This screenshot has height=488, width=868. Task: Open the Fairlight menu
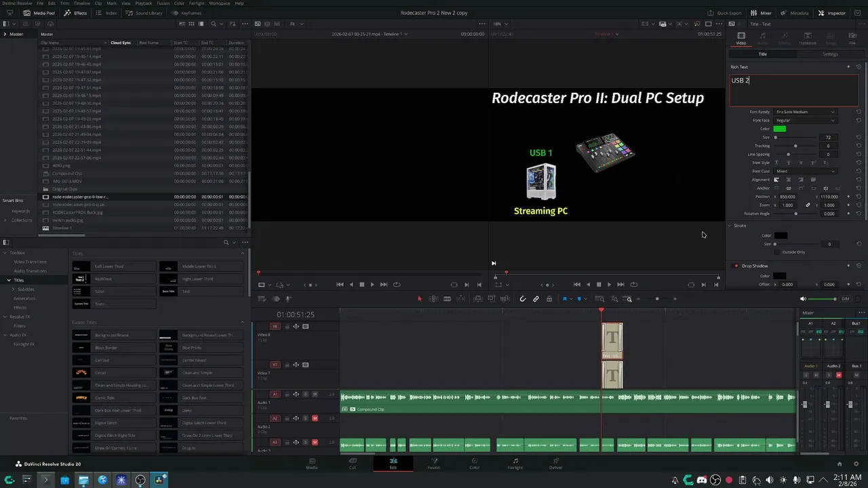197,3
